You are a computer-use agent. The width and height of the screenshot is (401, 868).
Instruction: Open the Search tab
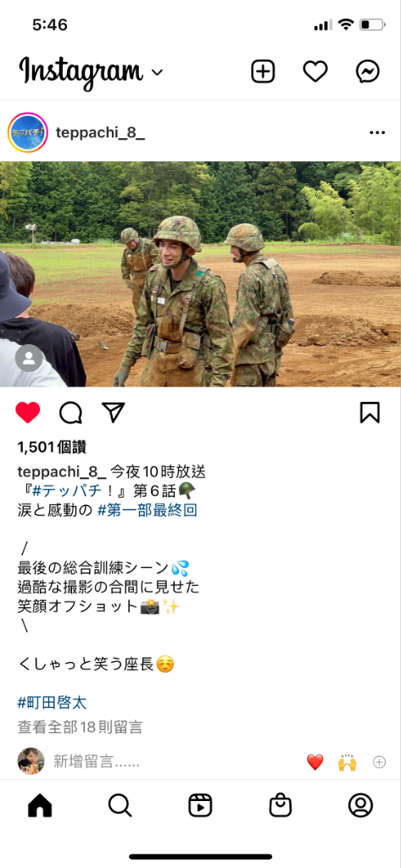(120, 805)
